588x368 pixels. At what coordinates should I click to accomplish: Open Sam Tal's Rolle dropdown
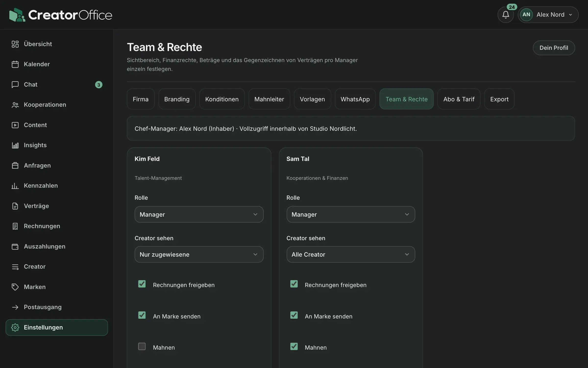(351, 214)
